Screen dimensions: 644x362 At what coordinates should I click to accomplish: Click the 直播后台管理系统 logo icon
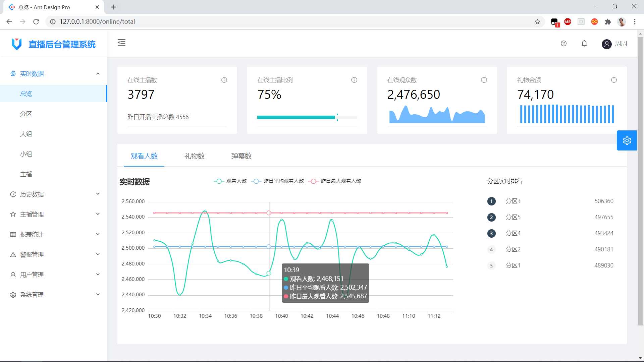17,44
